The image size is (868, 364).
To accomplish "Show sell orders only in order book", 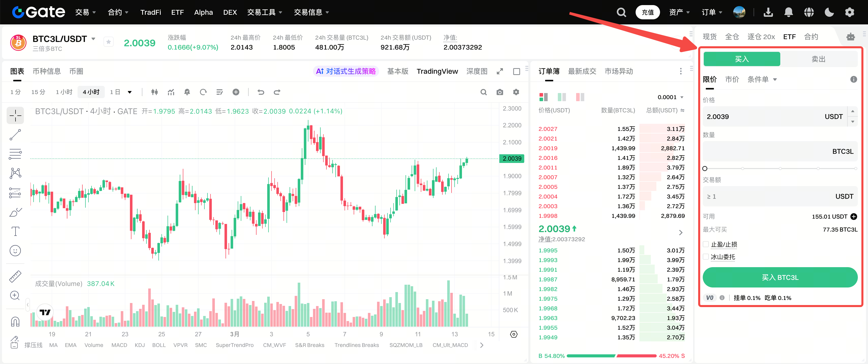I will click(x=580, y=97).
